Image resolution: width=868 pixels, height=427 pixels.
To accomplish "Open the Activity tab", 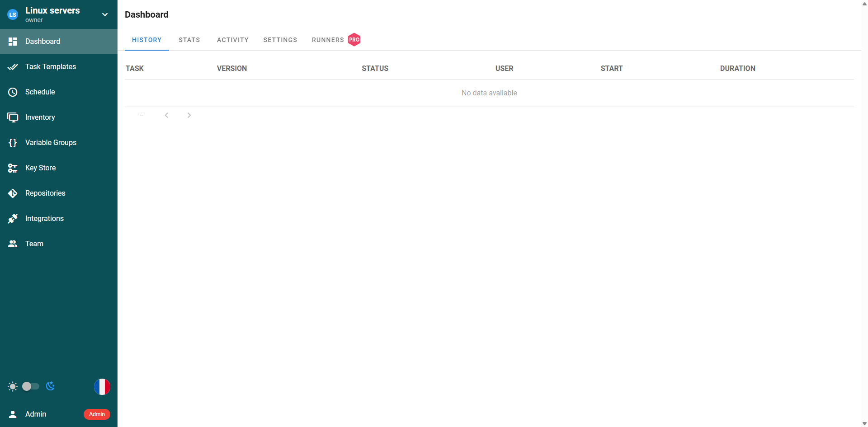I will click(232, 40).
